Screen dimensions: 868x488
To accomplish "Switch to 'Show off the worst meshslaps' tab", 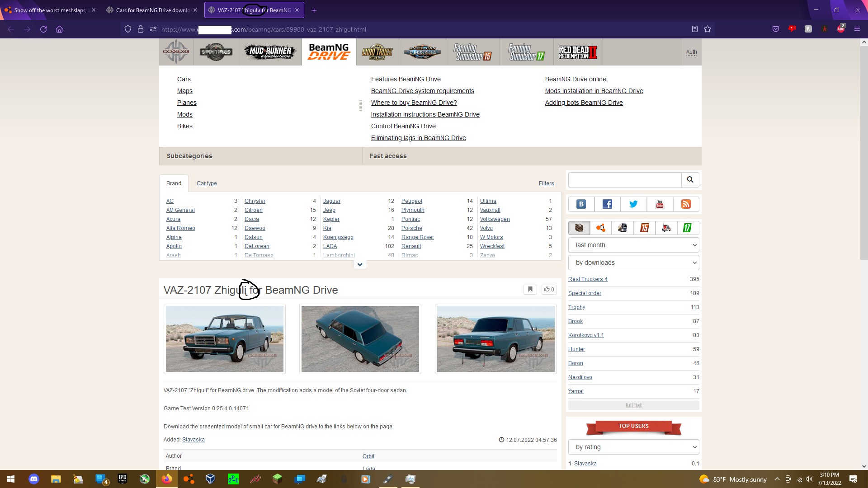I will click(x=50, y=10).
